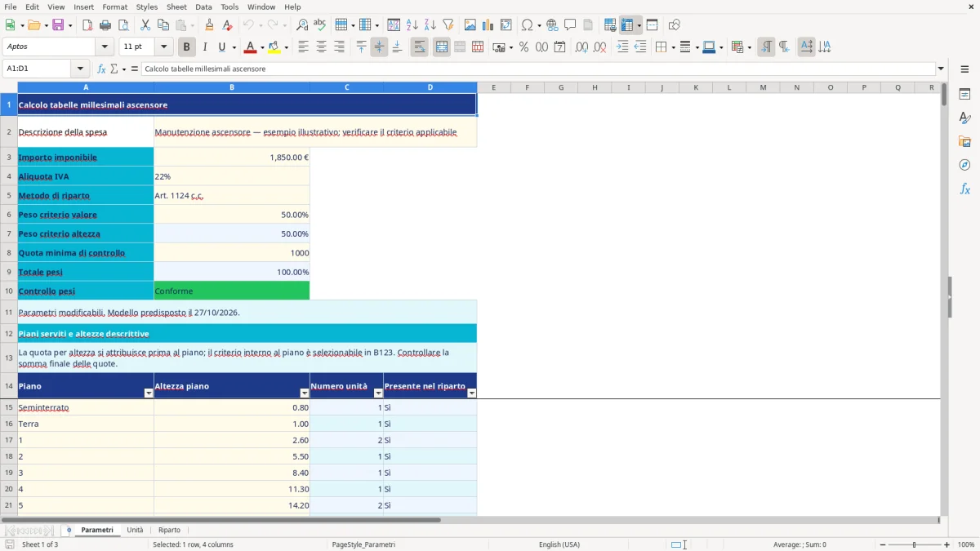
Task: Insert an image
Action: (x=470, y=25)
